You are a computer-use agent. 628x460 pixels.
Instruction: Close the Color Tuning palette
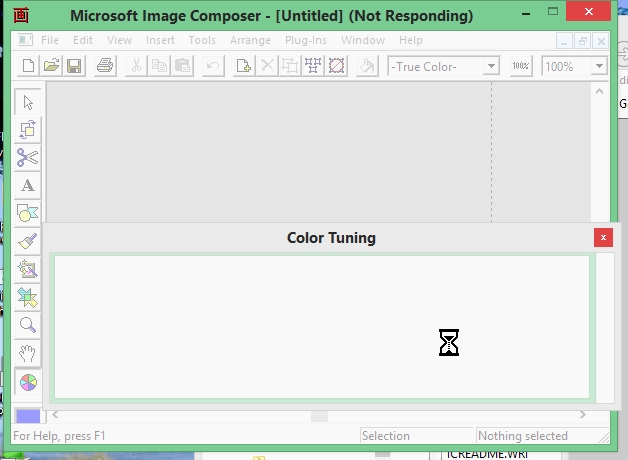click(x=603, y=238)
